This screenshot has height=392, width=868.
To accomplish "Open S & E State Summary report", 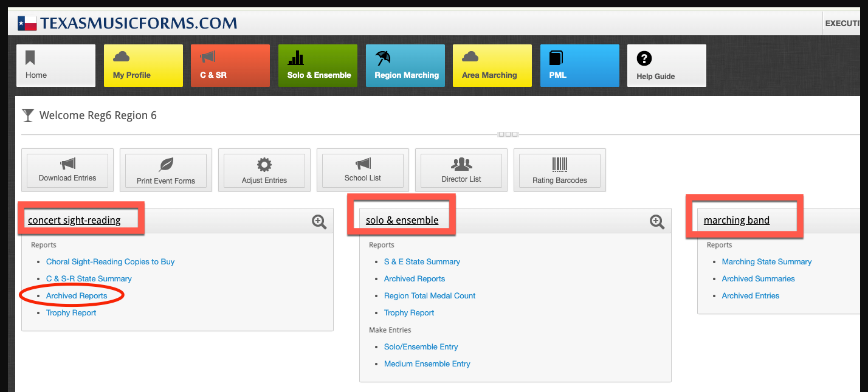I will pos(422,262).
